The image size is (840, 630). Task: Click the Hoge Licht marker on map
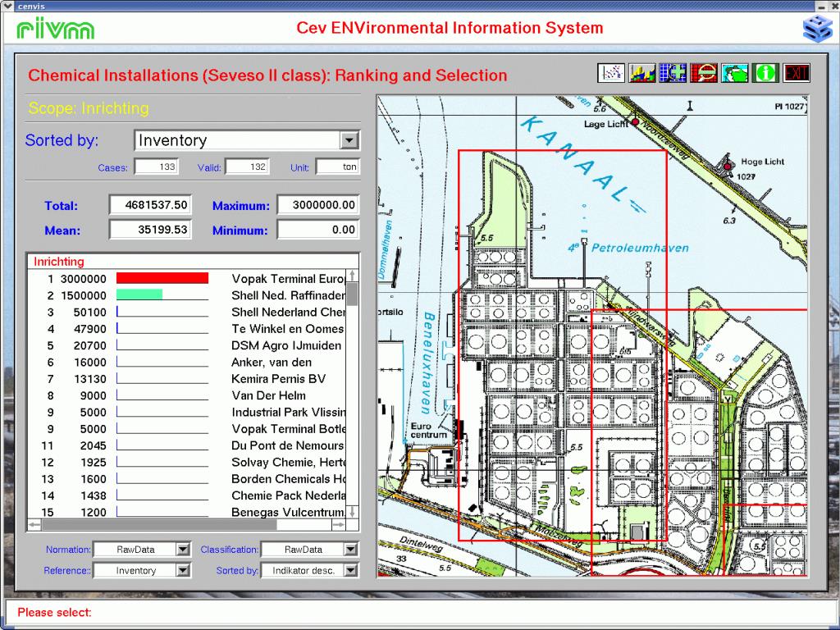click(x=728, y=166)
